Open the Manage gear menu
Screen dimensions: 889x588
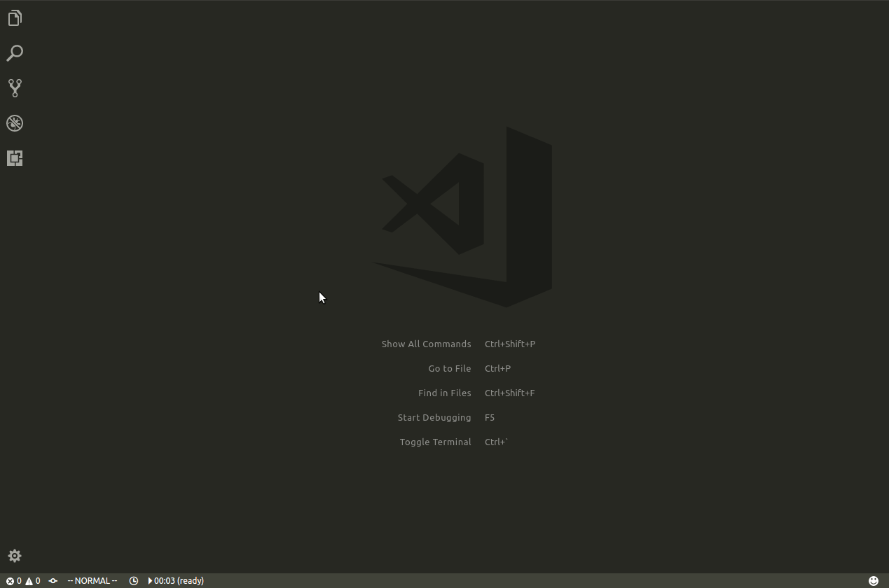[x=15, y=556]
